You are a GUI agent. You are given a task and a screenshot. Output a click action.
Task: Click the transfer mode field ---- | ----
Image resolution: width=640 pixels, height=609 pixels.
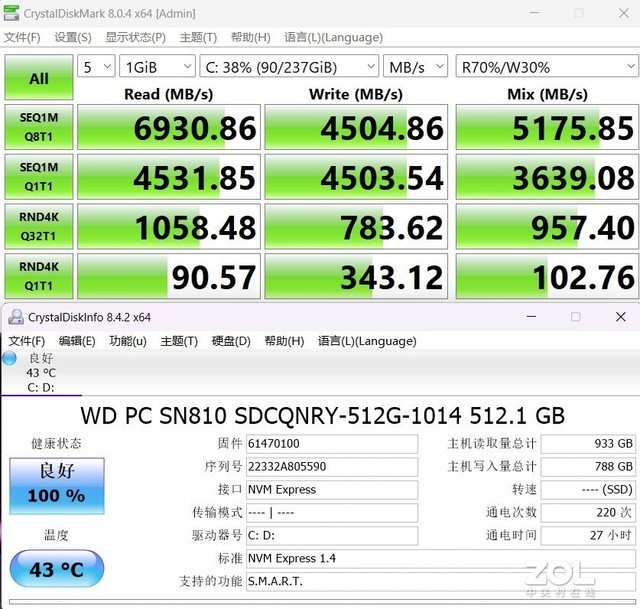point(332,512)
